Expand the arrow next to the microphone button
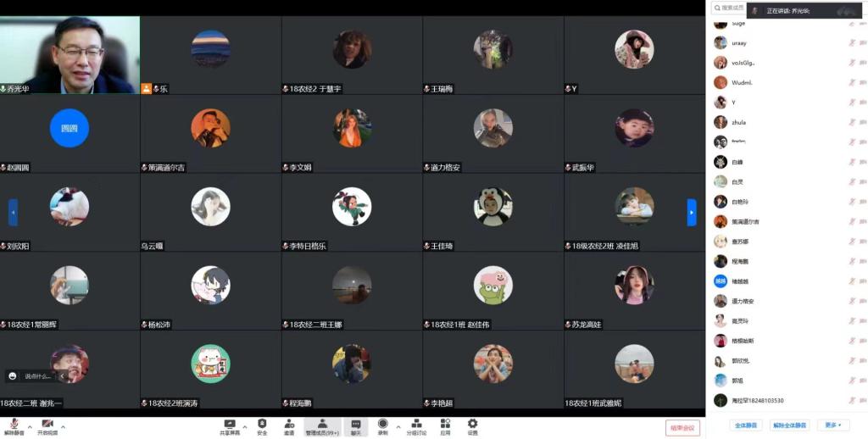 click(x=29, y=426)
